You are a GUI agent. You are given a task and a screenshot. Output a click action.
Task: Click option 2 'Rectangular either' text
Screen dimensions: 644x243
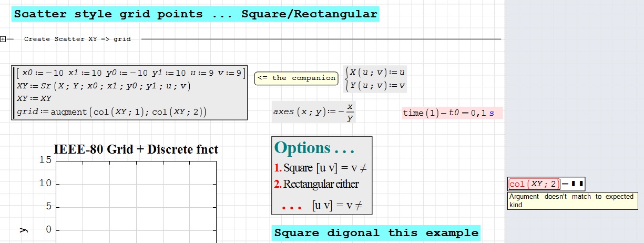(x=316, y=184)
